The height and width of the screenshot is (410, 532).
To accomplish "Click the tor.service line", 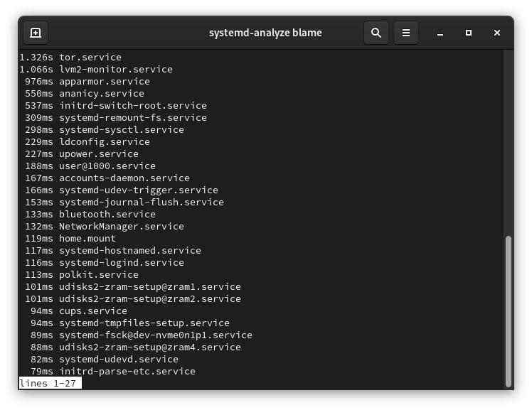I will coord(90,57).
